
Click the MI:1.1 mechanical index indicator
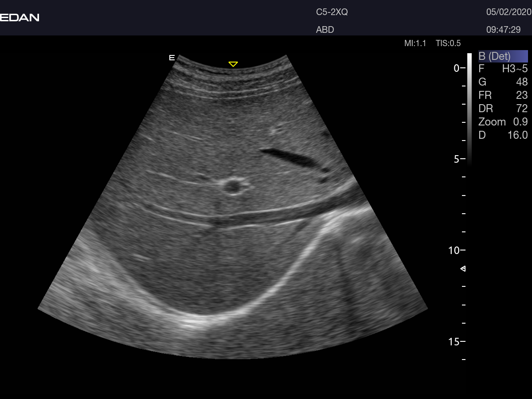coord(415,43)
